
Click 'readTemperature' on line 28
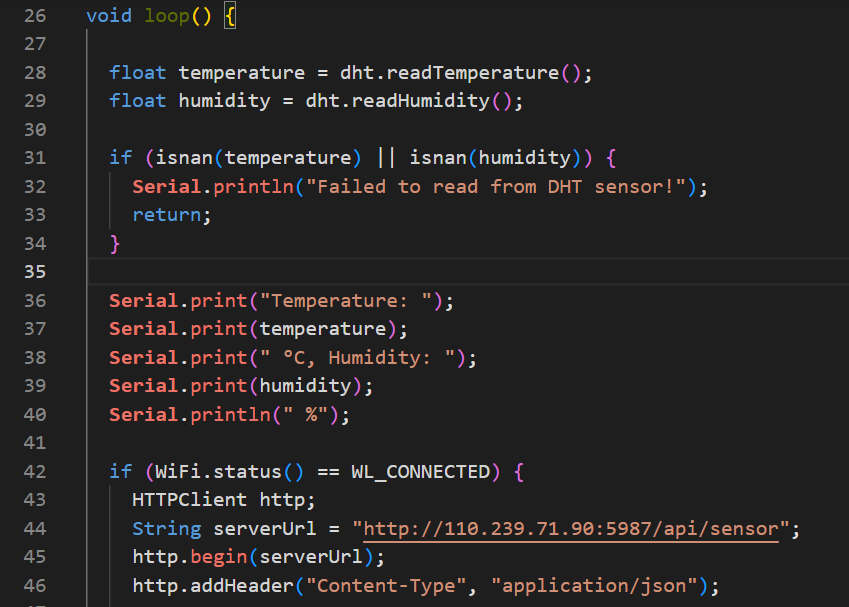[x=472, y=73]
